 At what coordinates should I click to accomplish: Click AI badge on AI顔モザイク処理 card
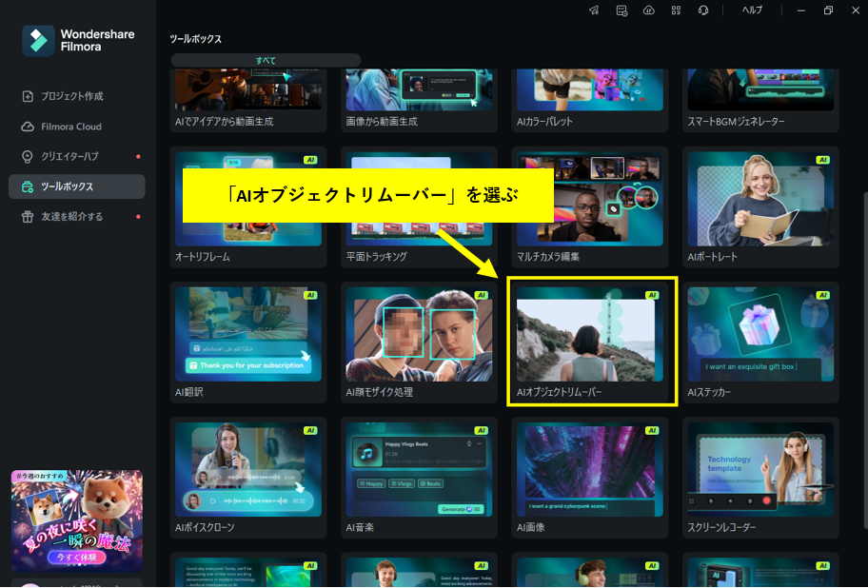click(x=481, y=295)
